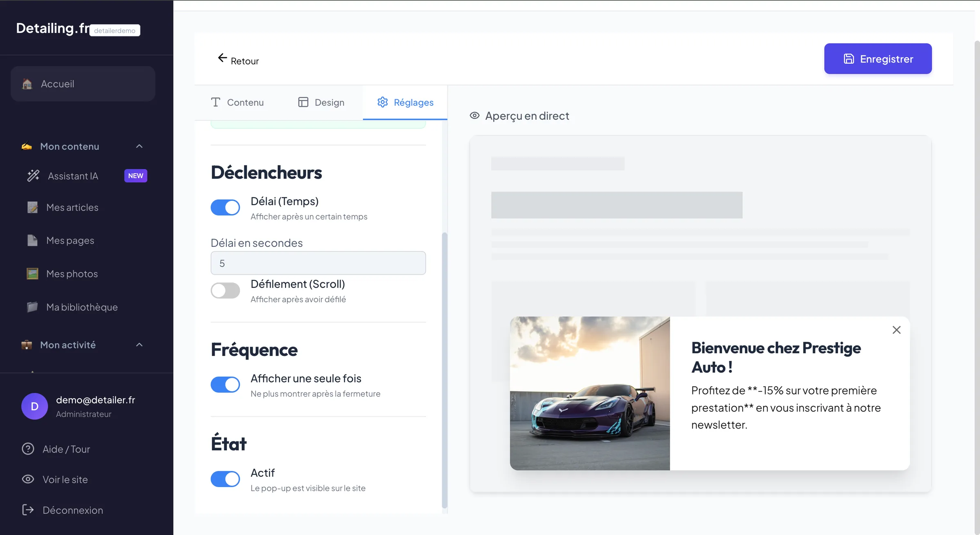Click the Mon contenu writing hand icon
The width and height of the screenshot is (980, 535).
(27, 146)
